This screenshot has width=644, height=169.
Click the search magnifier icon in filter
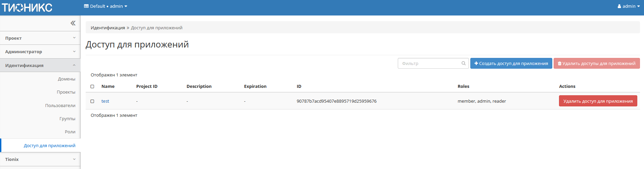[x=463, y=63]
